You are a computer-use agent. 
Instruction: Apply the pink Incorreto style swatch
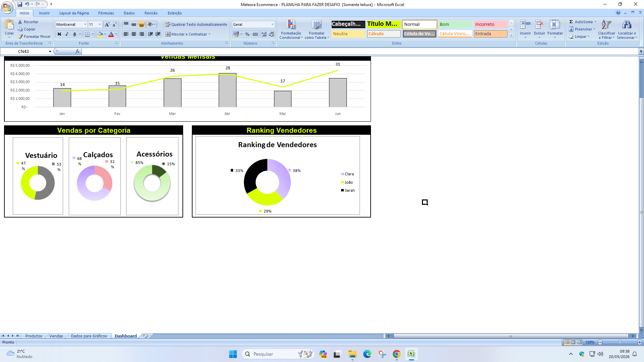coord(490,24)
